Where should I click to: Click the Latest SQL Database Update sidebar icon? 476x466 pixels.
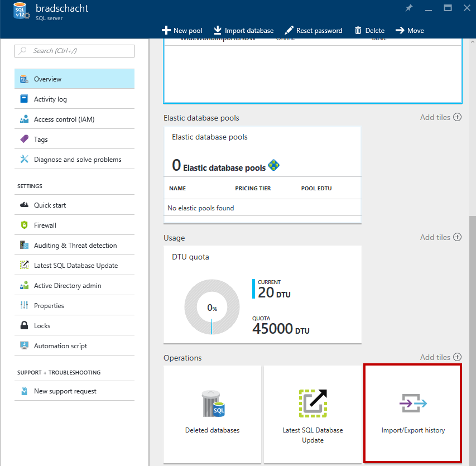pos(24,265)
